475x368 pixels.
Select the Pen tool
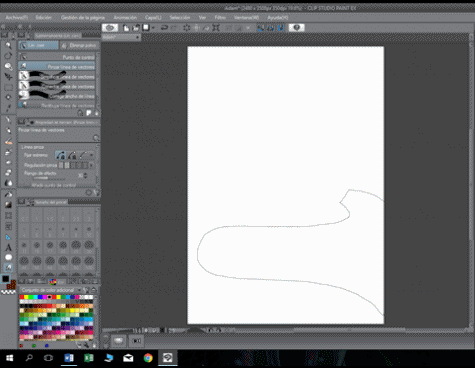8,120
